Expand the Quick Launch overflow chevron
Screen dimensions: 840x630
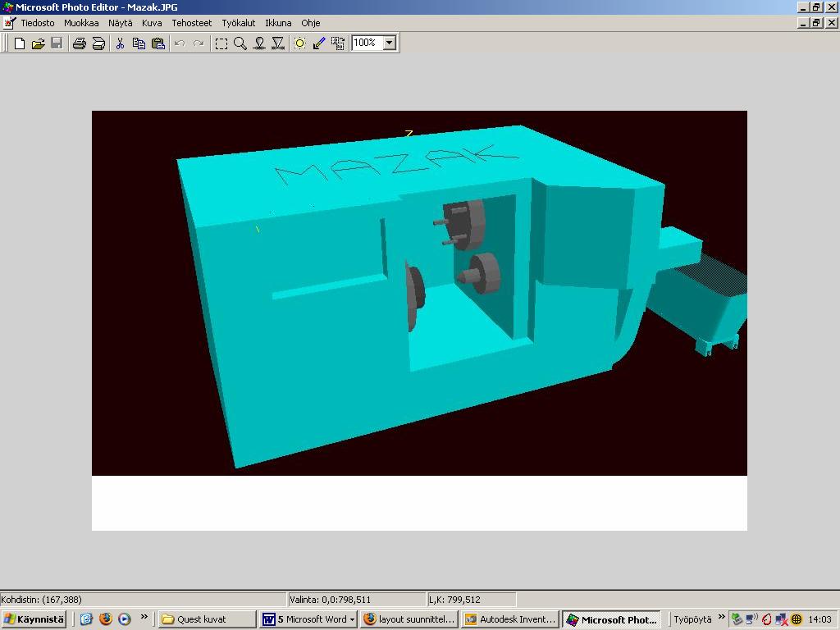[144, 617]
